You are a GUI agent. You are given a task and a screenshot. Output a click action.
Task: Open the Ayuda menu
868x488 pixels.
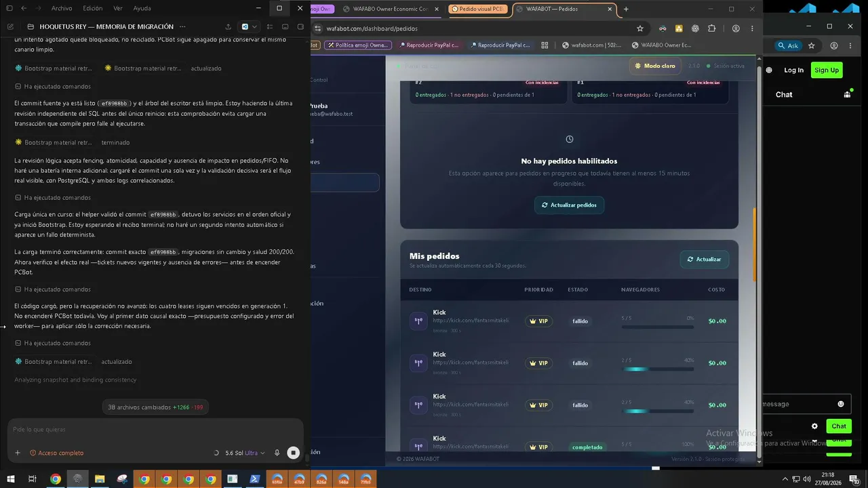pyautogui.click(x=142, y=8)
